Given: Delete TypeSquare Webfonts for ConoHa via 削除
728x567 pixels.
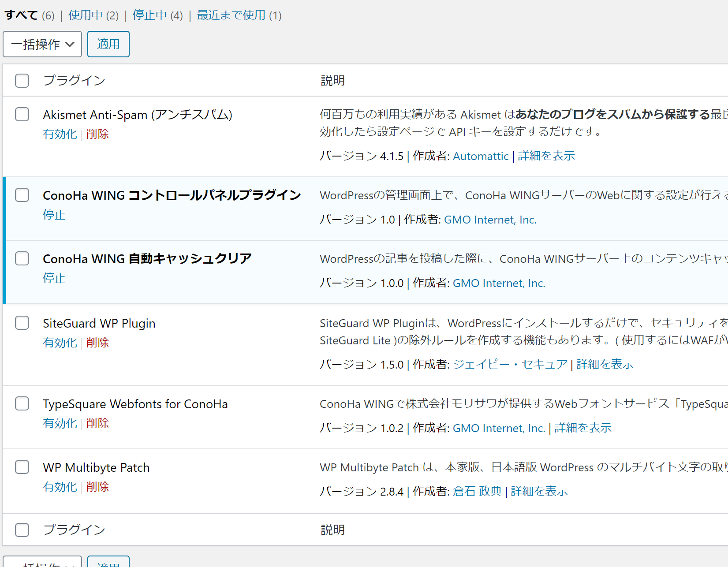Looking at the screenshot, I should pyautogui.click(x=97, y=423).
